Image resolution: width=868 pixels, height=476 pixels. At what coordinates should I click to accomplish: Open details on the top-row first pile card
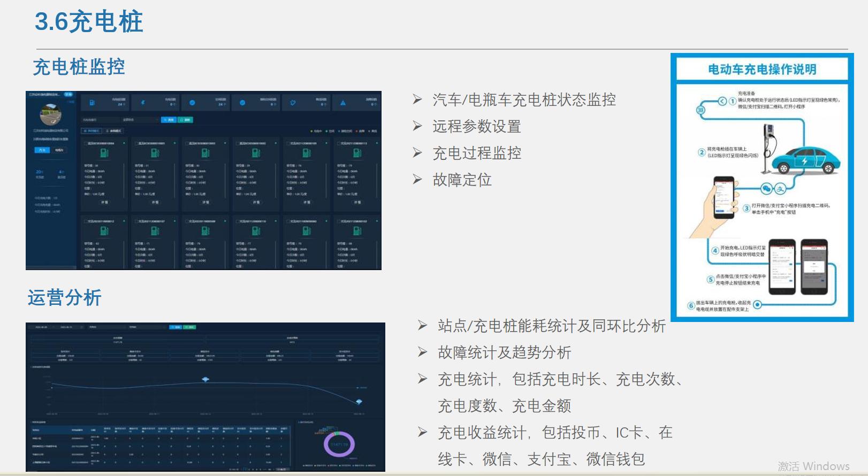(104, 202)
